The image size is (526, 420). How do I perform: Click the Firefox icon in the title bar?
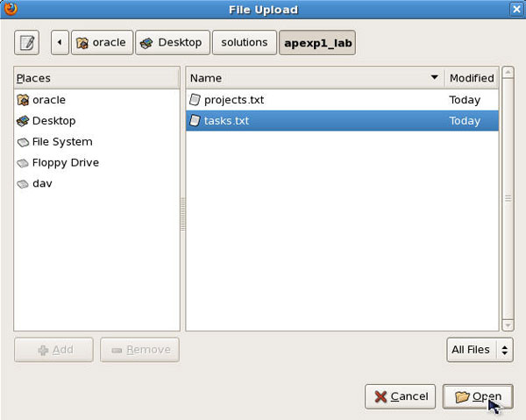pos(11,9)
